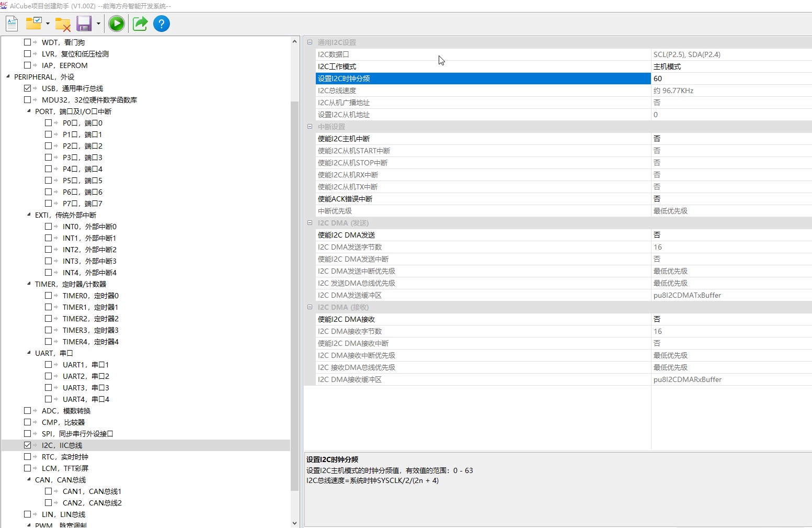Click the new project document icon
Image resolution: width=812 pixels, height=528 pixels.
point(12,24)
